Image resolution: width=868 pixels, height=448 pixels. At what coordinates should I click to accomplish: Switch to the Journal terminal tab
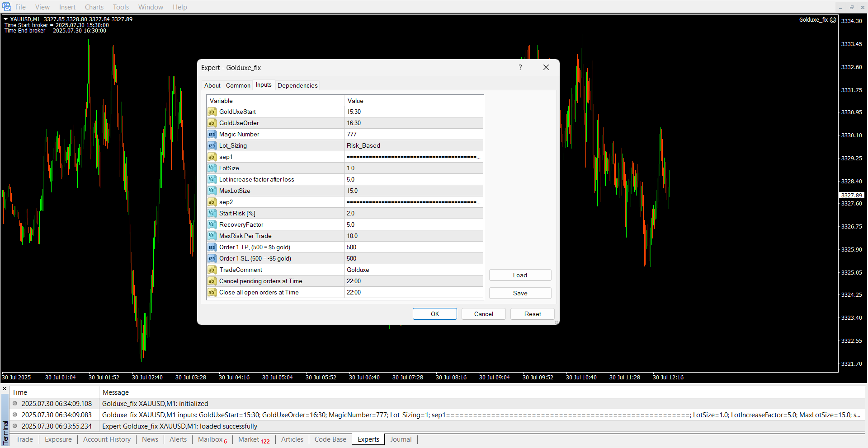[401, 439]
